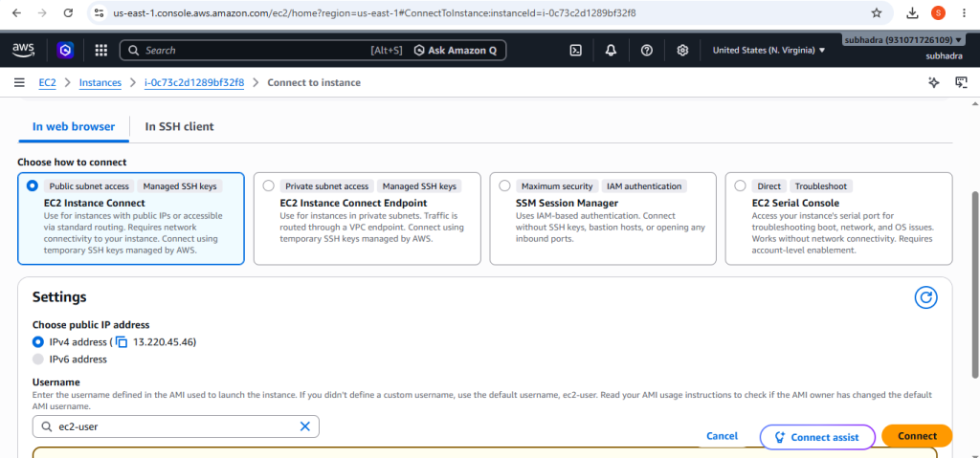This screenshot has width=980, height=458.
Task: Open the help question mark icon
Action: point(647,50)
